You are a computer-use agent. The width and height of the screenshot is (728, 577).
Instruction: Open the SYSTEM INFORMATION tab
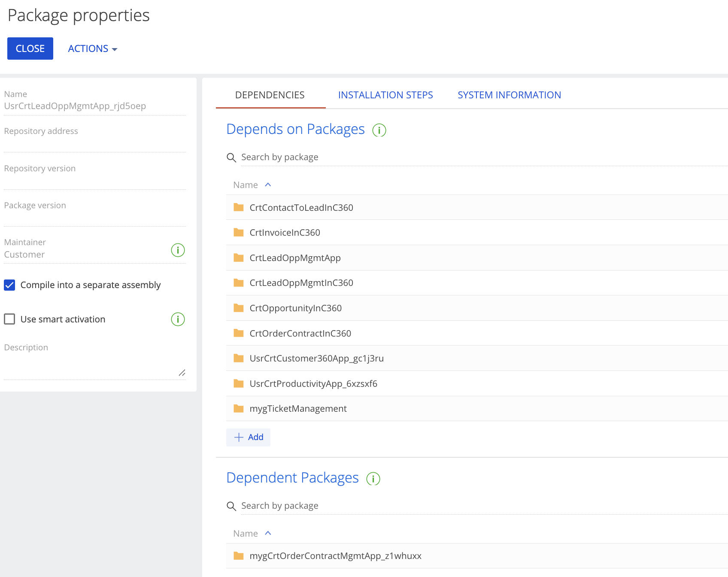pyautogui.click(x=509, y=95)
